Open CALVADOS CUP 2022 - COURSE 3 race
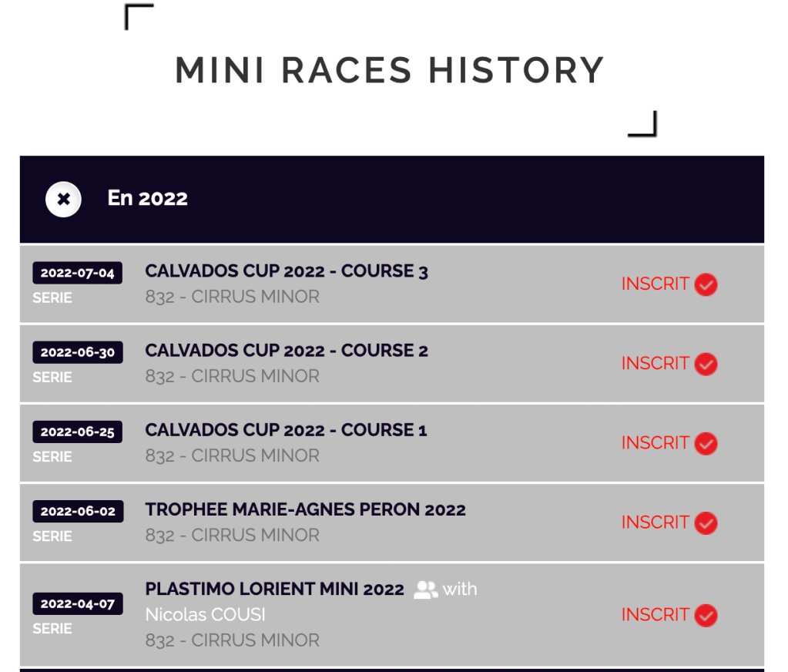The image size is (788, 672). 286,271
